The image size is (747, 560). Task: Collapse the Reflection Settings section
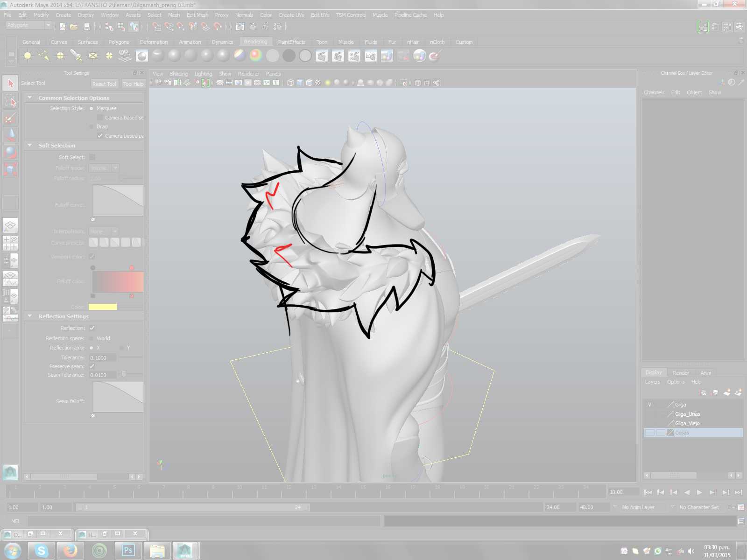tap(30, 316)
